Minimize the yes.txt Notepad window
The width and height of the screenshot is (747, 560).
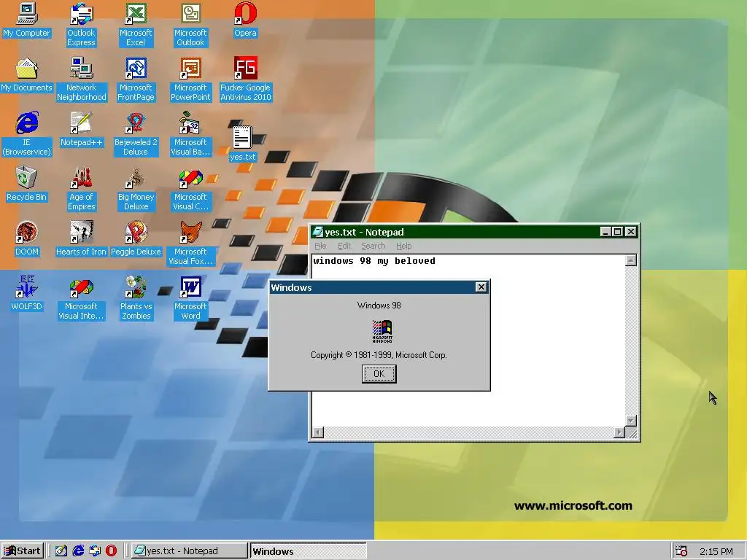click(x=605, y=232)
